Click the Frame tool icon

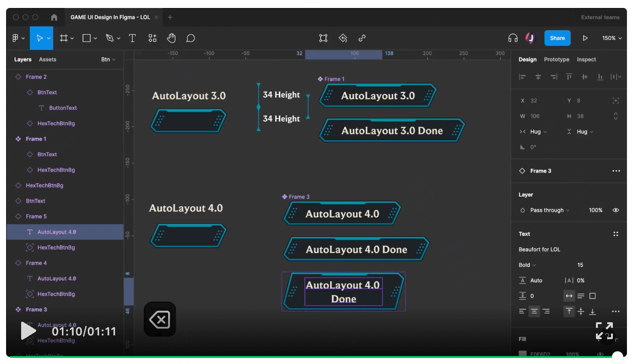point(64,38)
